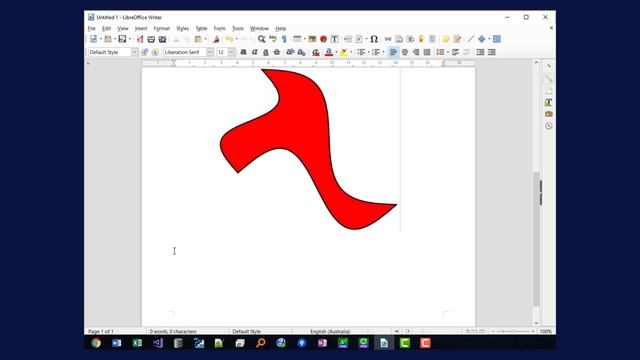Toggle Align Left paragraph alignment

pos(393,52)
